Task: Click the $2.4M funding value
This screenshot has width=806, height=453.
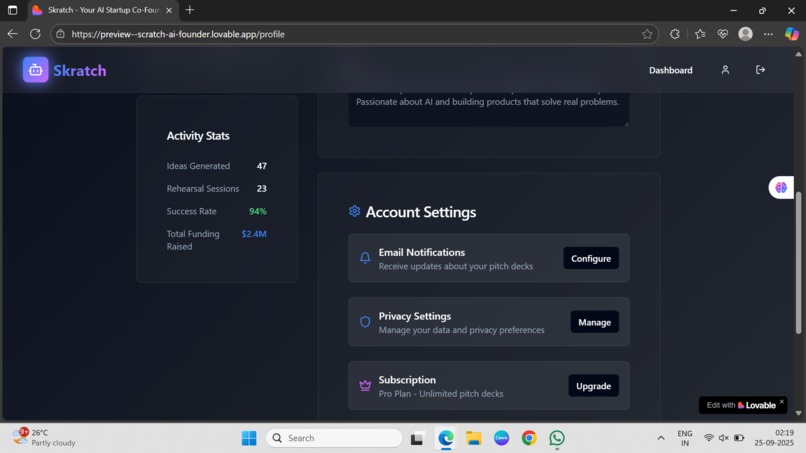Action: 254,234
